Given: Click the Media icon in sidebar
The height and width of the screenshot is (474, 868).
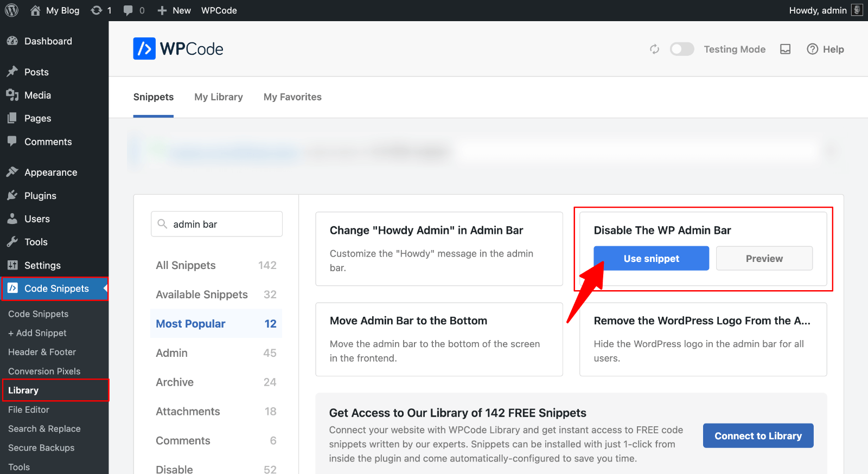Looking at the screenshot, I should click(12, 95).
